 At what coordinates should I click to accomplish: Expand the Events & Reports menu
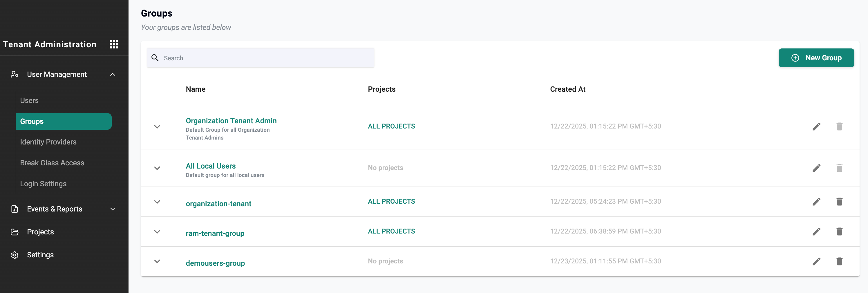(113, 209)
